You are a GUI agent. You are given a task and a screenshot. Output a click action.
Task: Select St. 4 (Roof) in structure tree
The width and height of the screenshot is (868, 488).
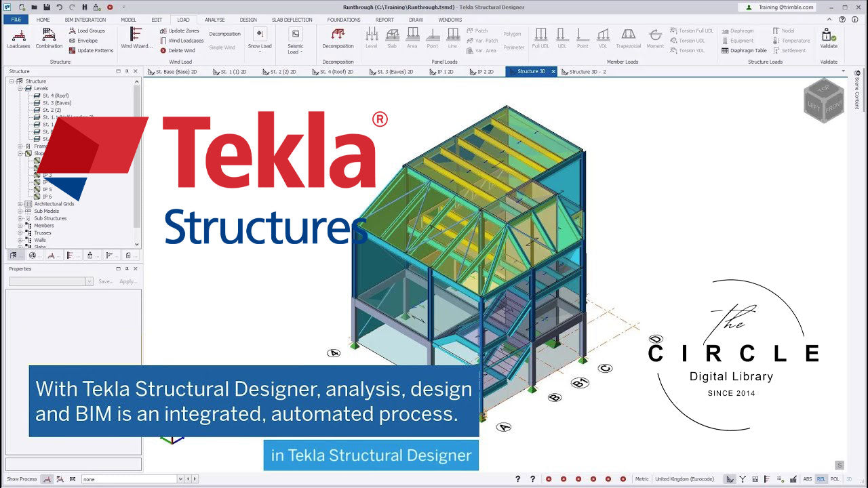click(x=56, y=96)
